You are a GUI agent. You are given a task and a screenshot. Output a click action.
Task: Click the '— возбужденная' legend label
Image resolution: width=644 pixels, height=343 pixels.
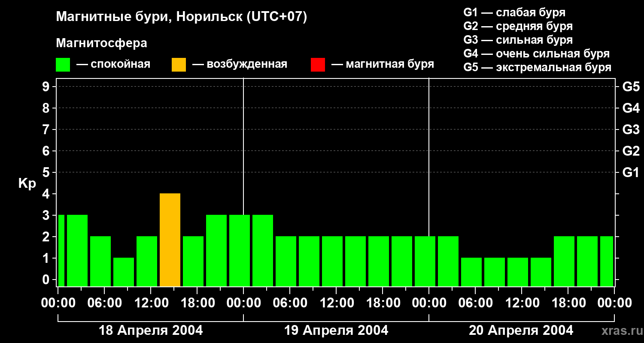tap(240, 65)
